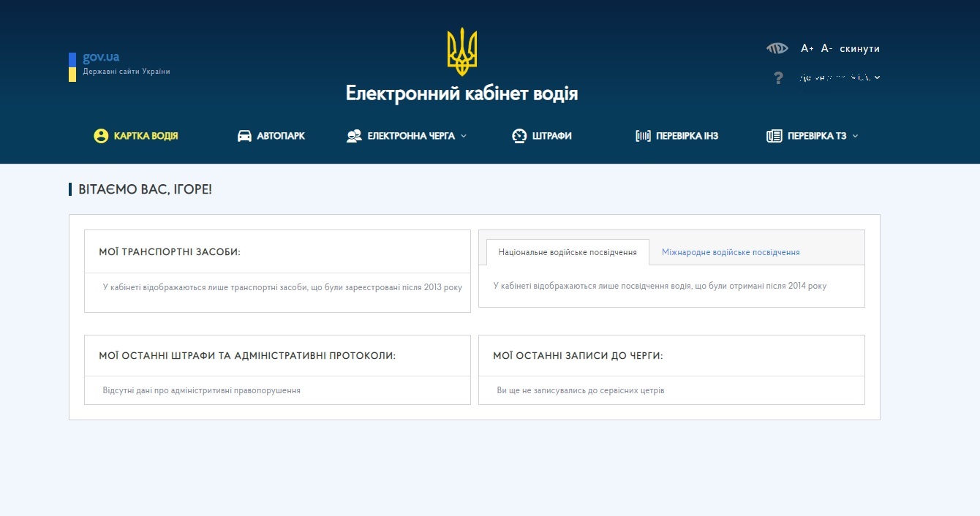This screenshot has width=980, height=516.
Task: Expand the Перевірка ТЗ dropdown chevron
Action: (856, 136)
